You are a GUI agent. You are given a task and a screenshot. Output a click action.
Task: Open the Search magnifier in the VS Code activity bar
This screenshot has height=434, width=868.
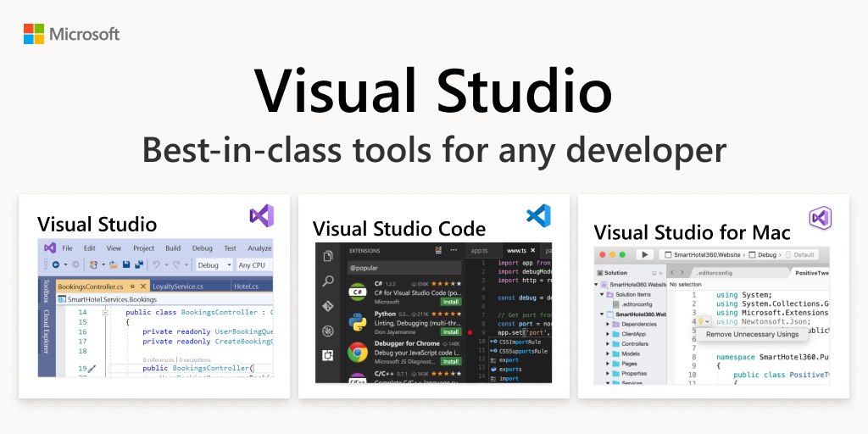328,281
